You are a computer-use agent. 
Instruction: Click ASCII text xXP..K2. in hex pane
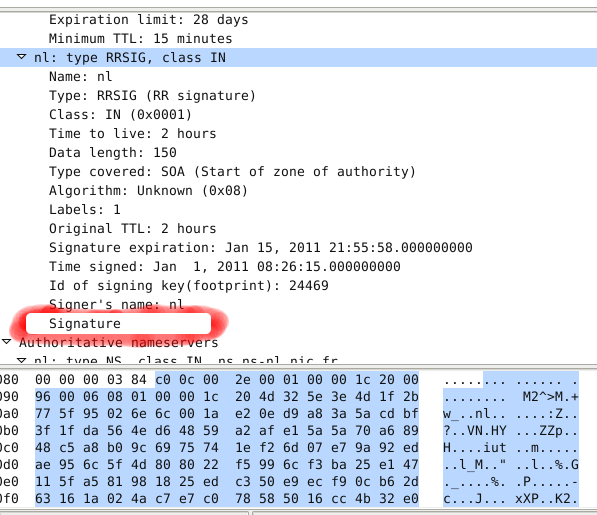[546, 499]
